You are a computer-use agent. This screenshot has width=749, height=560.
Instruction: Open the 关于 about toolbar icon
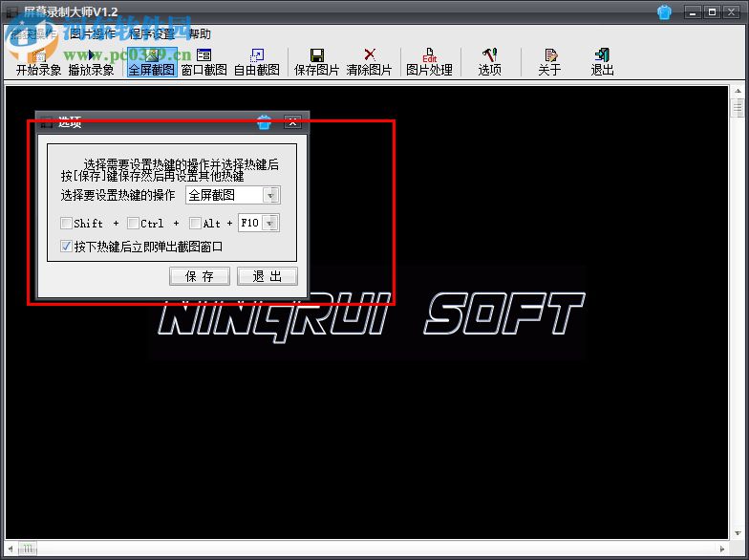point(550,62)
